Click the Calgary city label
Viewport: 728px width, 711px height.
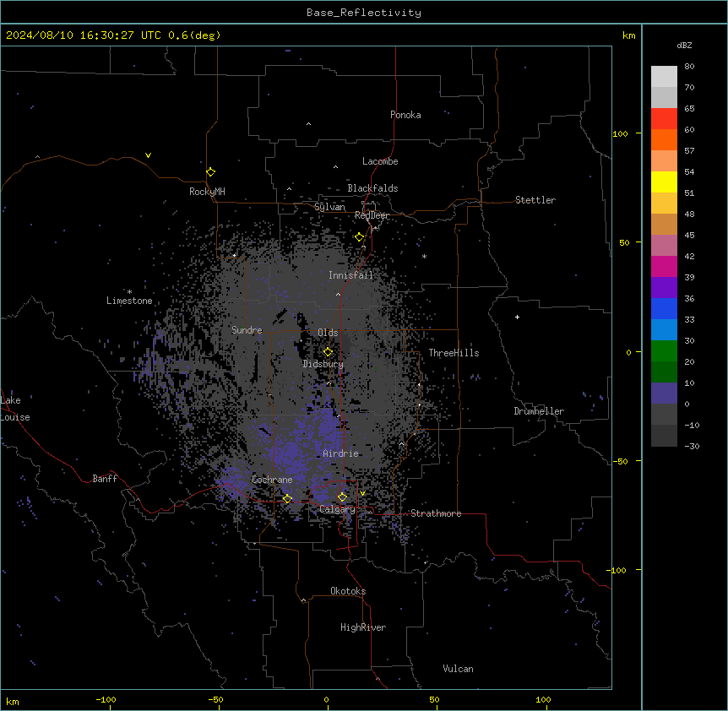click(337, 509)
